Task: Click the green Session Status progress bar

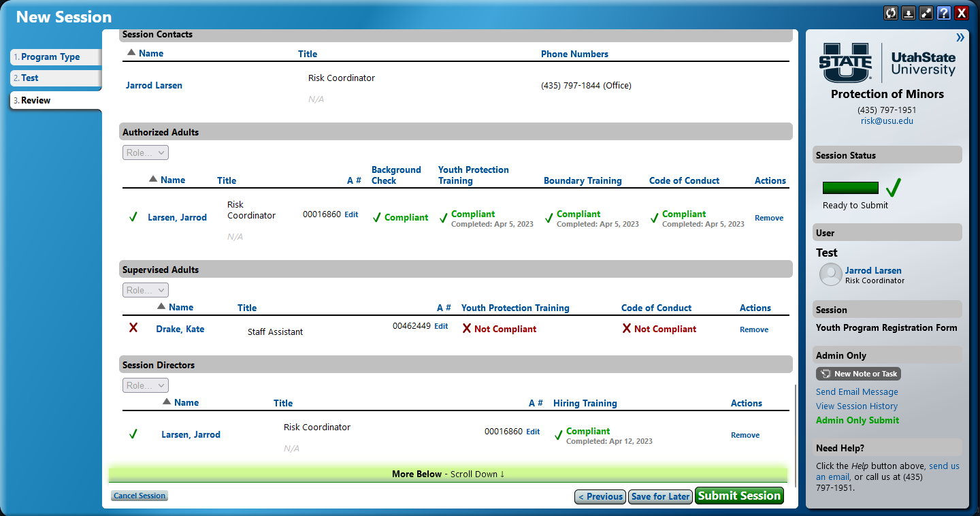Action: click(850, 188)
